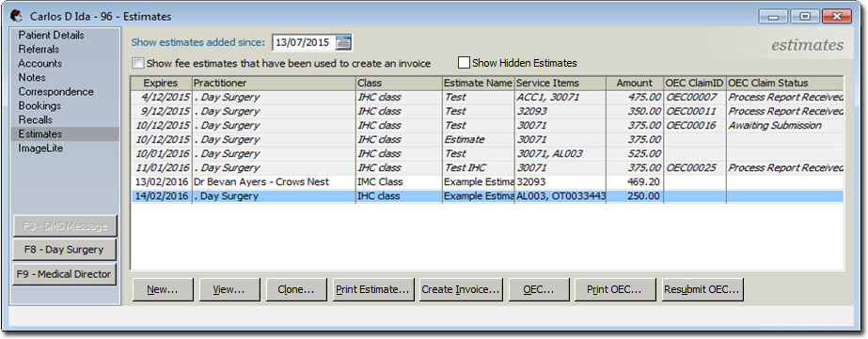The width and height of the screenshot is (868, 339).
Task: Select Notes in sidebar
Action: tap(32, 77)
